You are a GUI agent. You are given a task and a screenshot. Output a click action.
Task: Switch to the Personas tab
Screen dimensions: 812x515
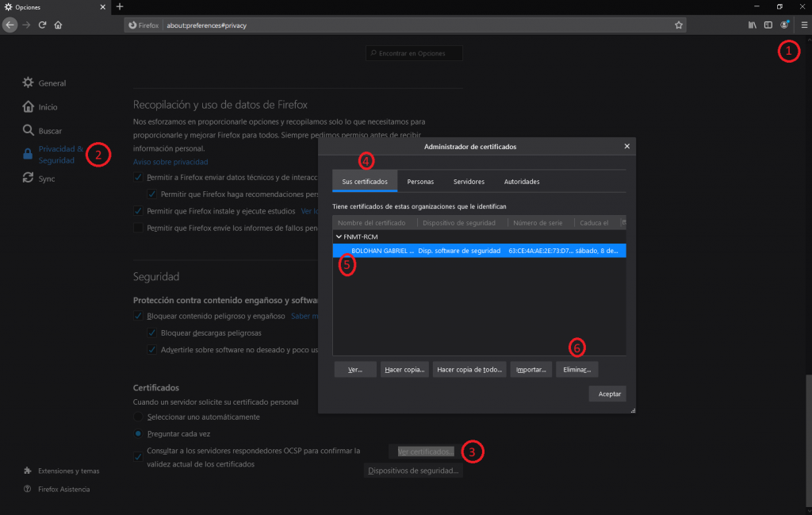(420, 182)
